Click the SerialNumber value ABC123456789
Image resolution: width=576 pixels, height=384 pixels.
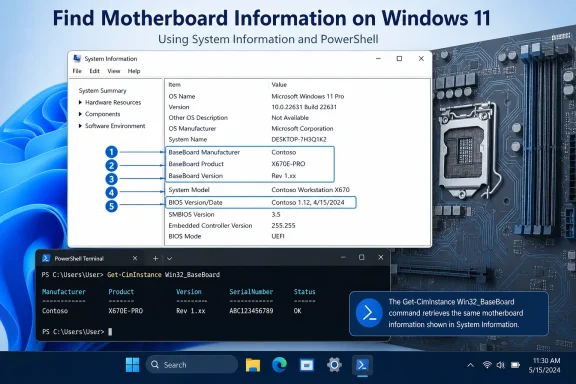[x=251, y=311]
